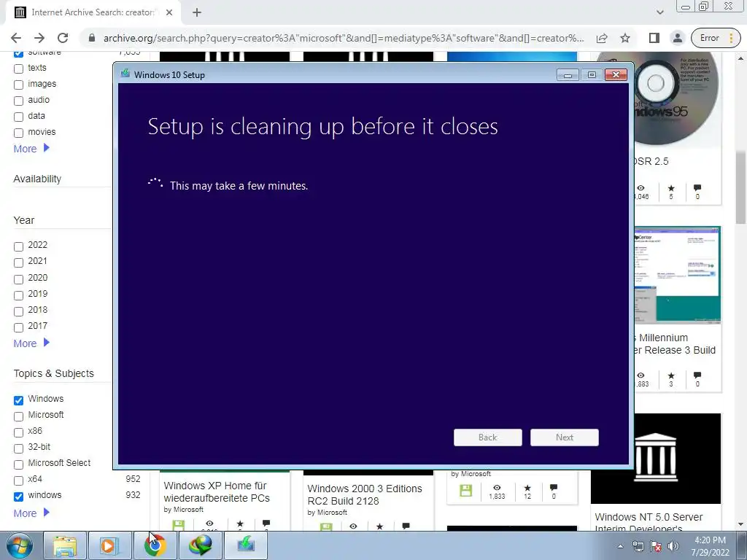Bookmark this page with the star icon
747x560 pixels.
click(625, 38)
